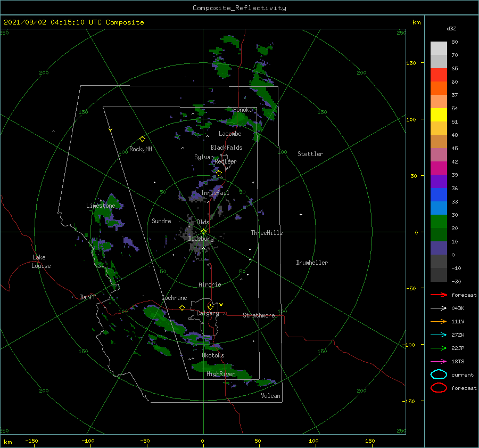
Task: Click the Sylvan label
Action: pyautogui.click(x=204, y=157)
